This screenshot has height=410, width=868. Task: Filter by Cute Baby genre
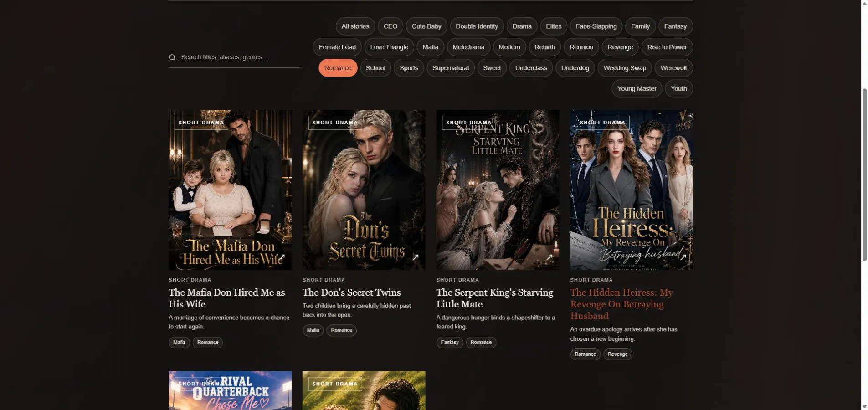point(426,26)
